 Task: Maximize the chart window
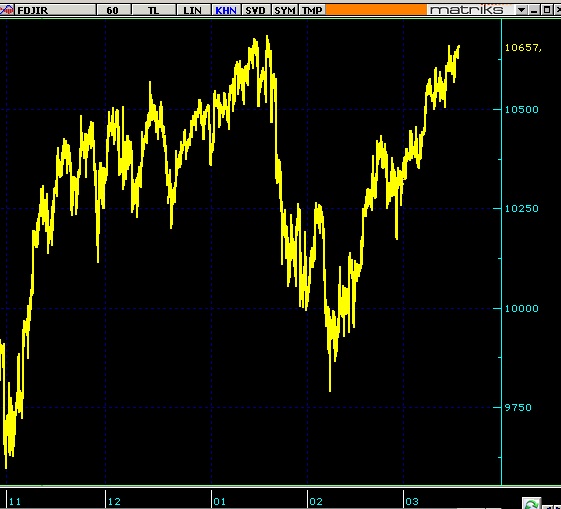[546, 10]
